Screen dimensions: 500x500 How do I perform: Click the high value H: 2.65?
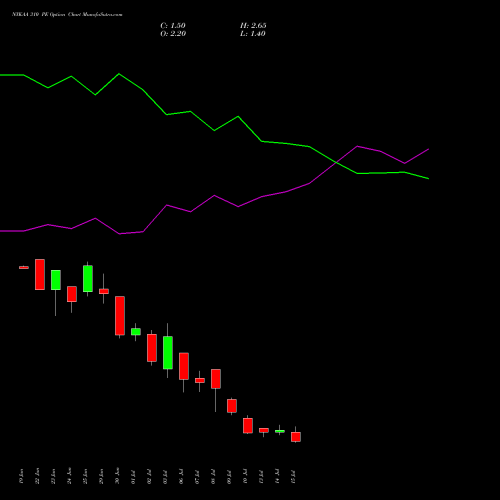tap(253, 26)
